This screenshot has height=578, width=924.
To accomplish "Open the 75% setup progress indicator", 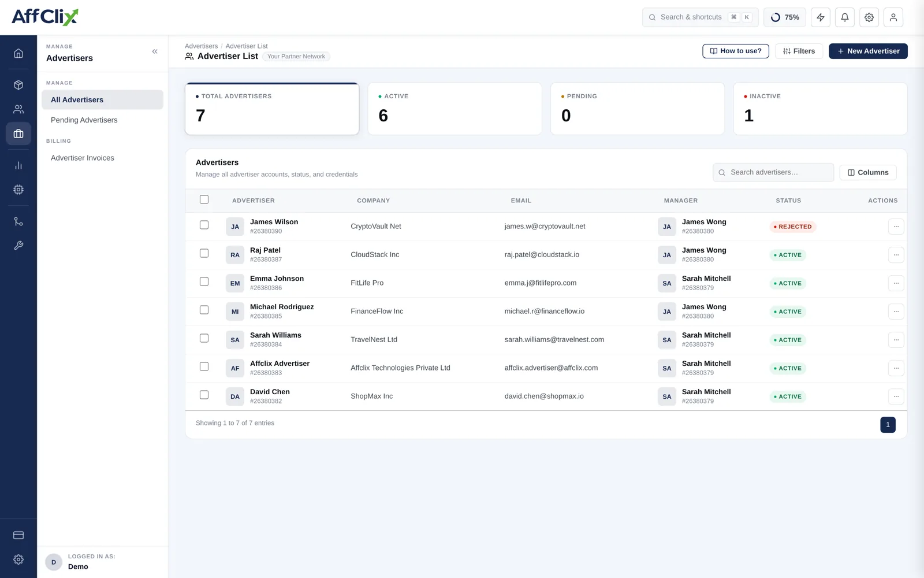I will (x=785, y=17).
